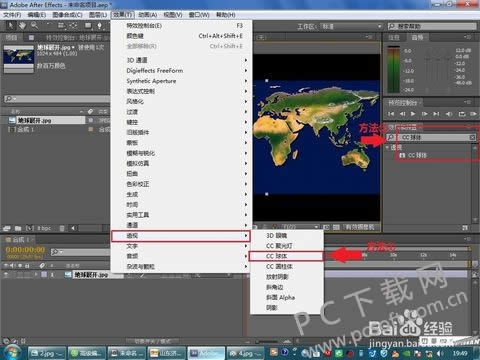
Task: Switch to the 音频 audio tab
Action: 417,38
